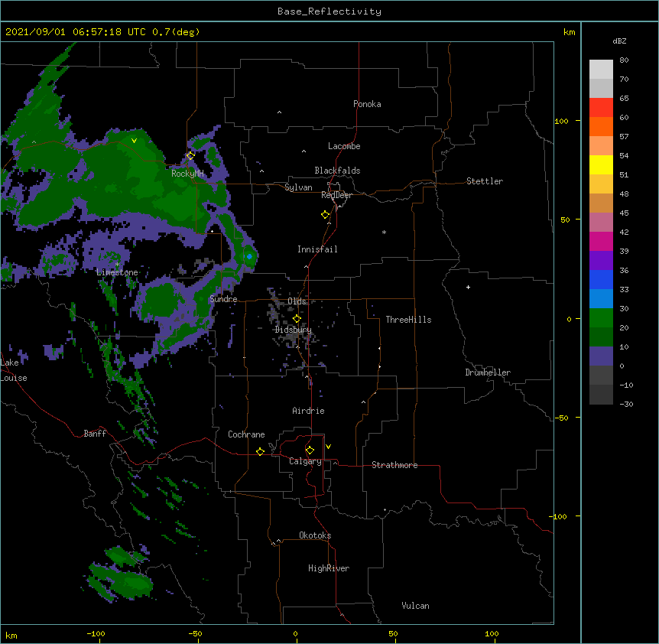Click the Calgary city label
659x644 pixels.
pyautogui.click(x=305, y=461)
